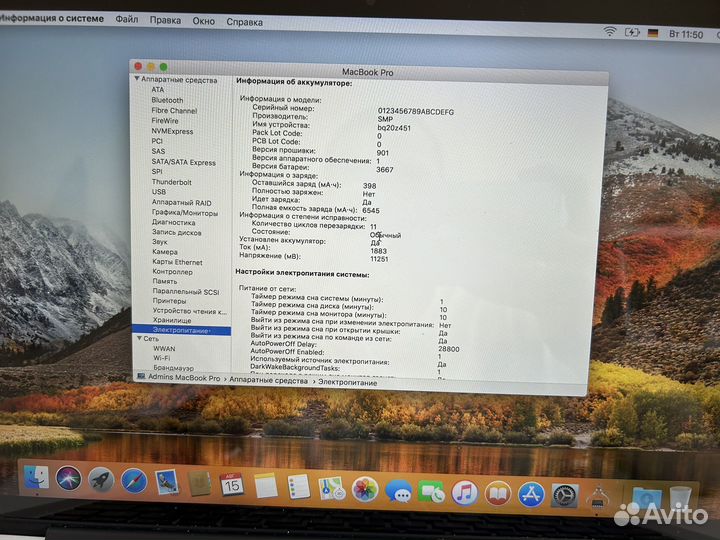Viewport: 720px width, 540px height.
Task: Select PCI sidebar item
Action: (x=157, y=141)
